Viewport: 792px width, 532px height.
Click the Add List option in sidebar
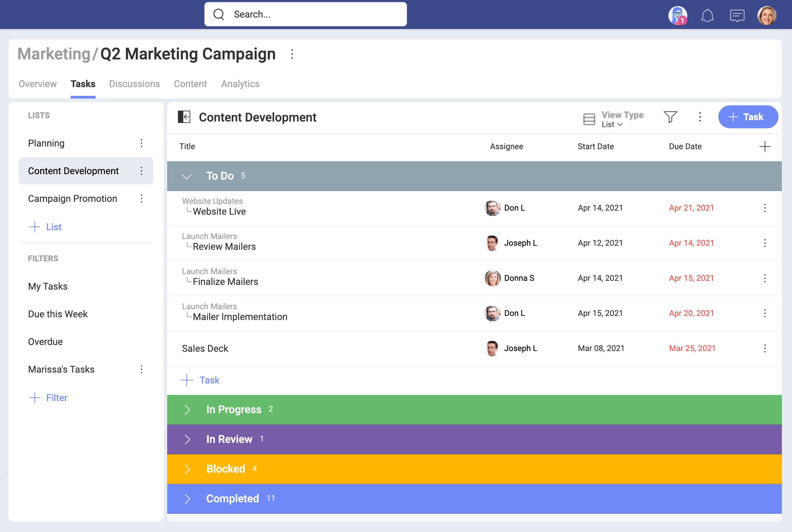[47, 226]
